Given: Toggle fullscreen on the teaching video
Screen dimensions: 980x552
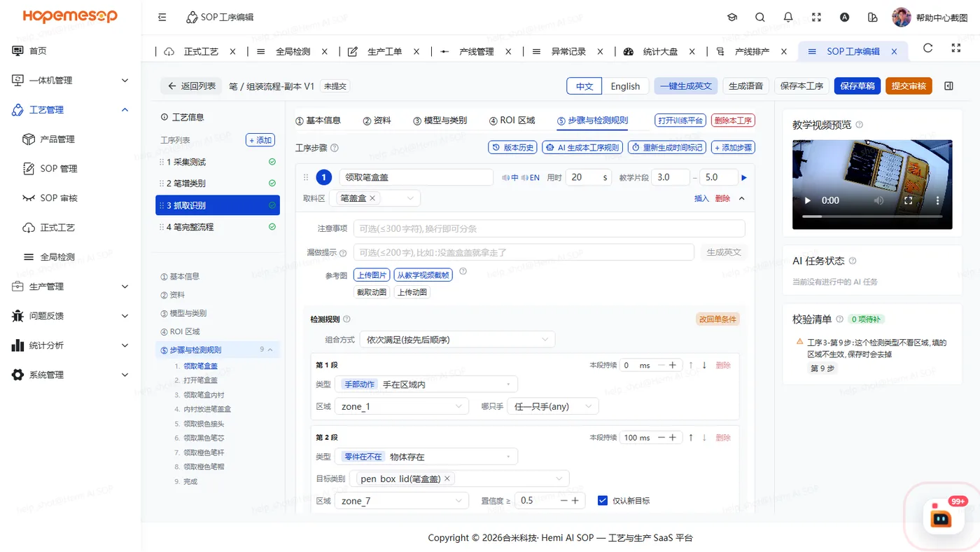Looking at the screenshot, I should click(909, 200).
